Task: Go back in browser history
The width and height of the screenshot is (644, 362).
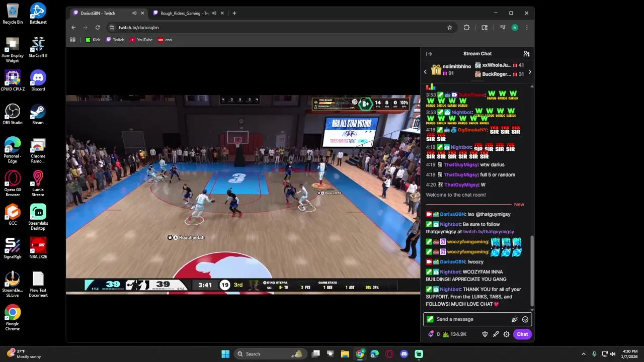Action: (x=73, y=28)
